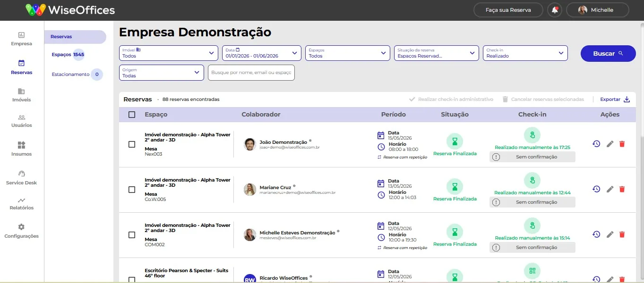Edit João Demonstração's reservation
The height and width of the screenshot is (283, 644).
coord(610,144)
